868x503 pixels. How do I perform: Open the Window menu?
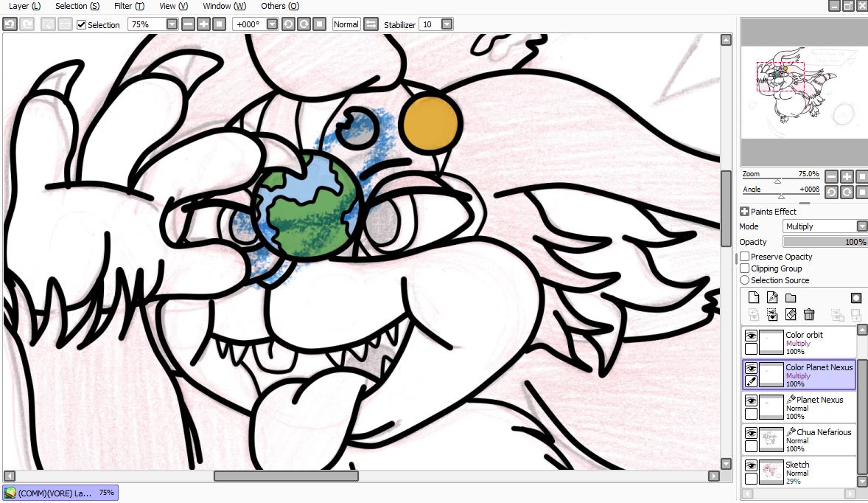coord(224,6)
